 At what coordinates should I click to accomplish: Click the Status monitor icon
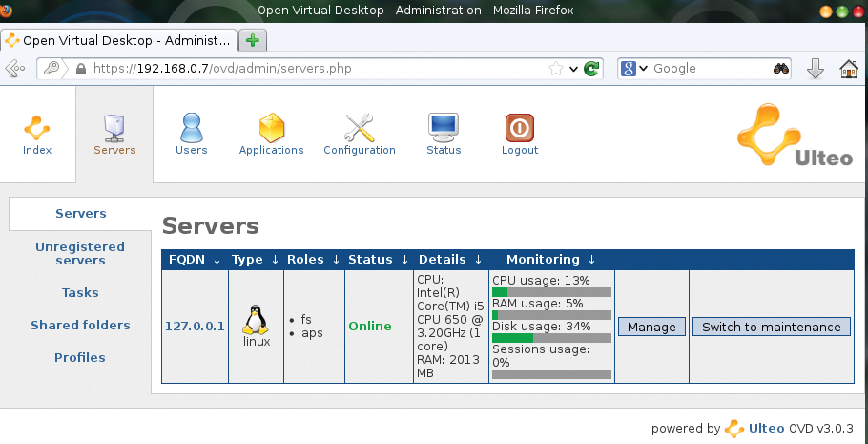point(444,128)
